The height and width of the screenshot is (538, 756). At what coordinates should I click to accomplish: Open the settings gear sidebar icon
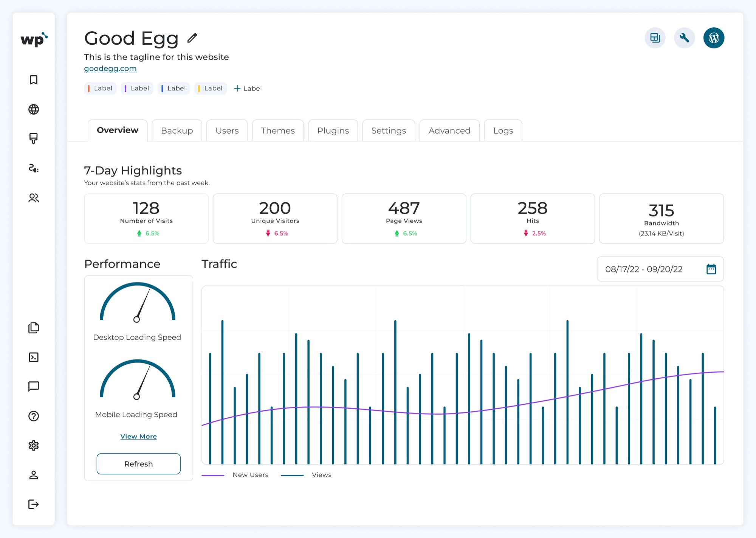click(x=34, y=445)
